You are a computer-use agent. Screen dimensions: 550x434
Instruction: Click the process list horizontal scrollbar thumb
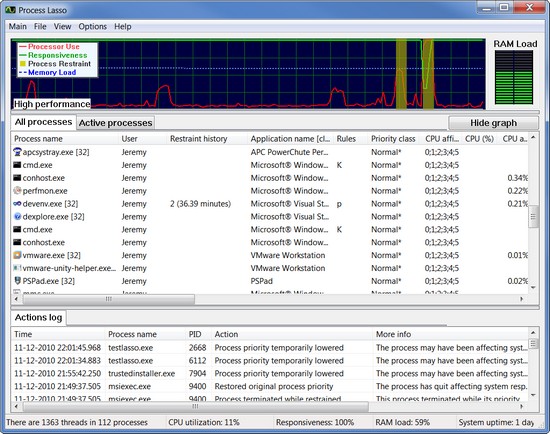pyautogui.click(x=109, y=299)
